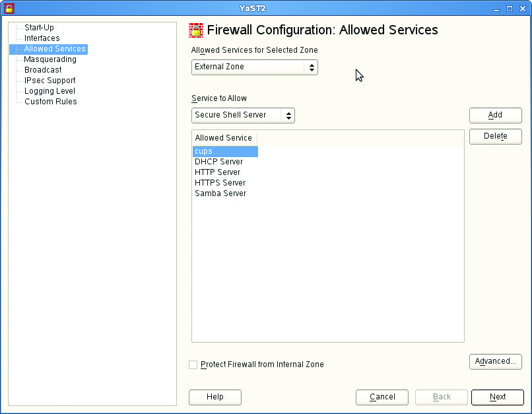Click the YaST2 firewall icon in title bar
This screenshot has height=414, width=532.
click(9, 9)
